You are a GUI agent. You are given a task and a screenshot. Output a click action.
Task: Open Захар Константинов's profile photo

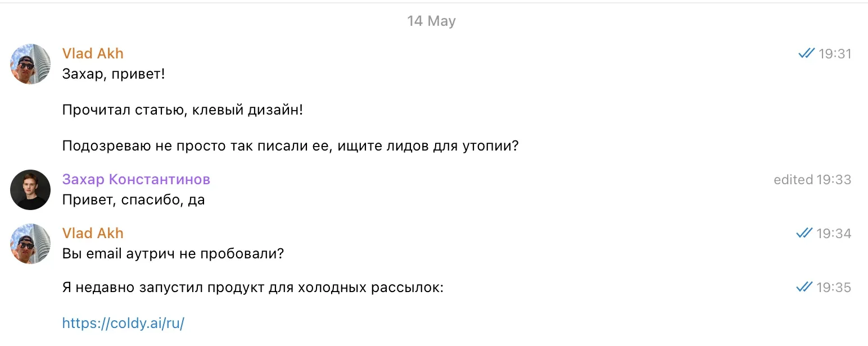pos(30,190)
